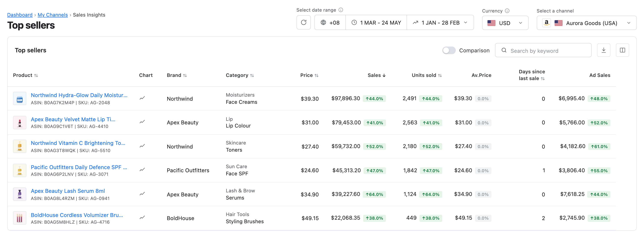Open Northwind Hydra-Glow Daily Moisturizer product link
Image resolution: width=644 pixels, height=238 pixels.
pyautogui.click(x=79, y=95)
